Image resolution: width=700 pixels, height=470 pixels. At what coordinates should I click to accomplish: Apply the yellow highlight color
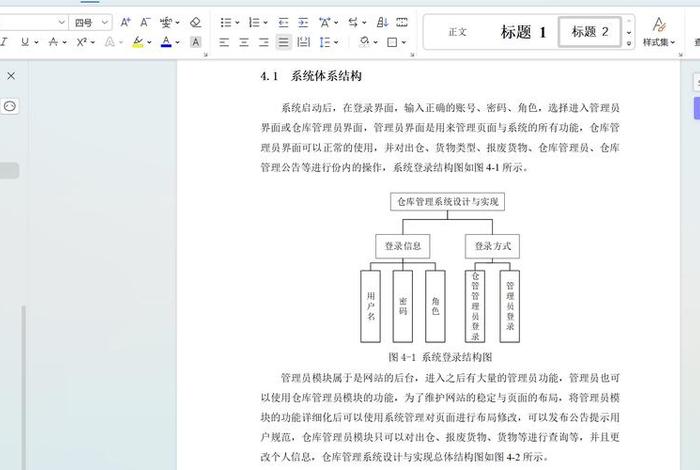tap(138, 42)
